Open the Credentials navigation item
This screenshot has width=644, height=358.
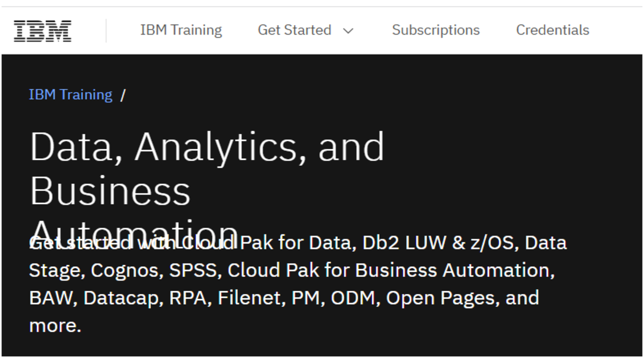(x=552, y=30)
